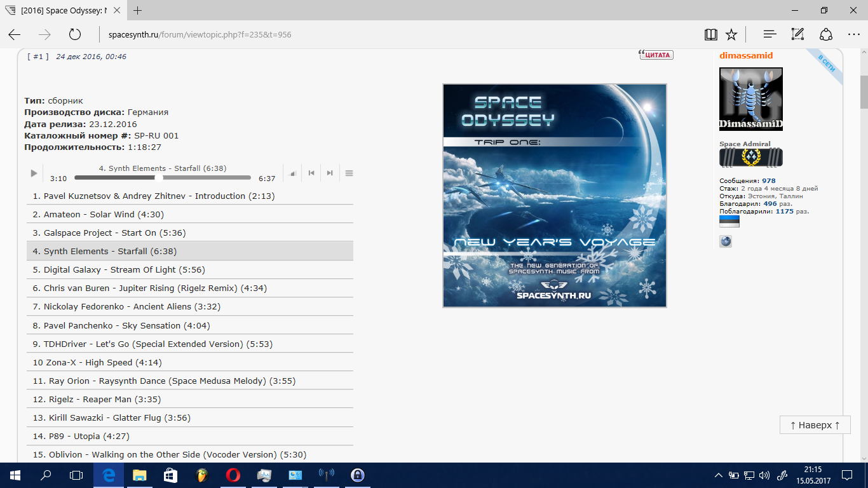Select track 10 Zona-X - High Speed
The height and width of the screenshot is (488, 868).
pos(190,362)
